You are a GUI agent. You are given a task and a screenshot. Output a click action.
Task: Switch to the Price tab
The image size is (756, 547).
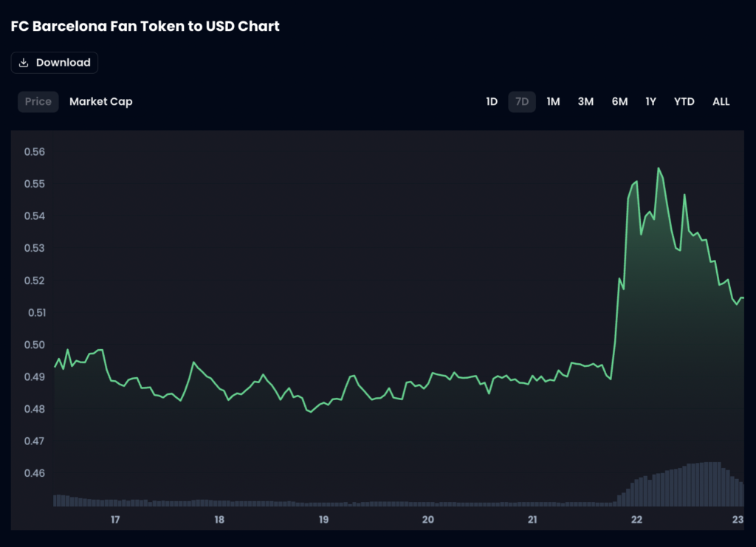click(38, 102)
